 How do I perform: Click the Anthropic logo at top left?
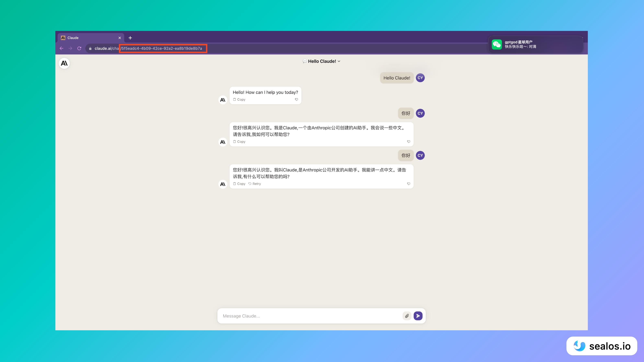pyautogui.click(x=64, y=63)
